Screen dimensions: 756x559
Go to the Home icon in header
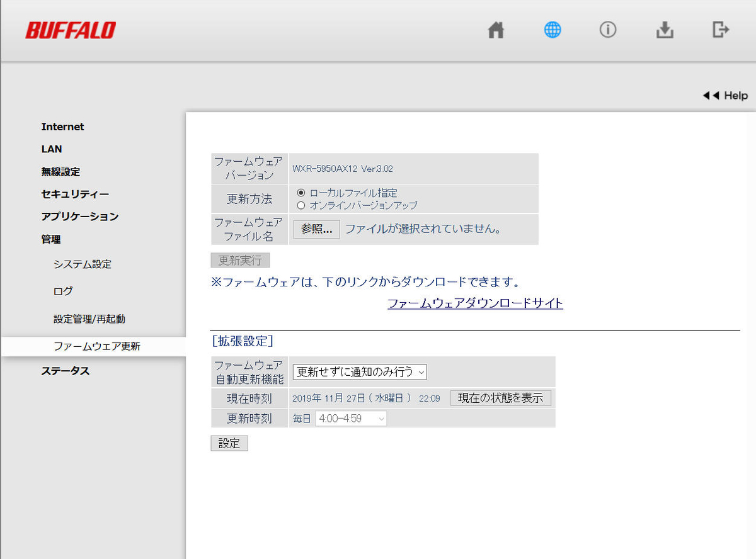496,30
